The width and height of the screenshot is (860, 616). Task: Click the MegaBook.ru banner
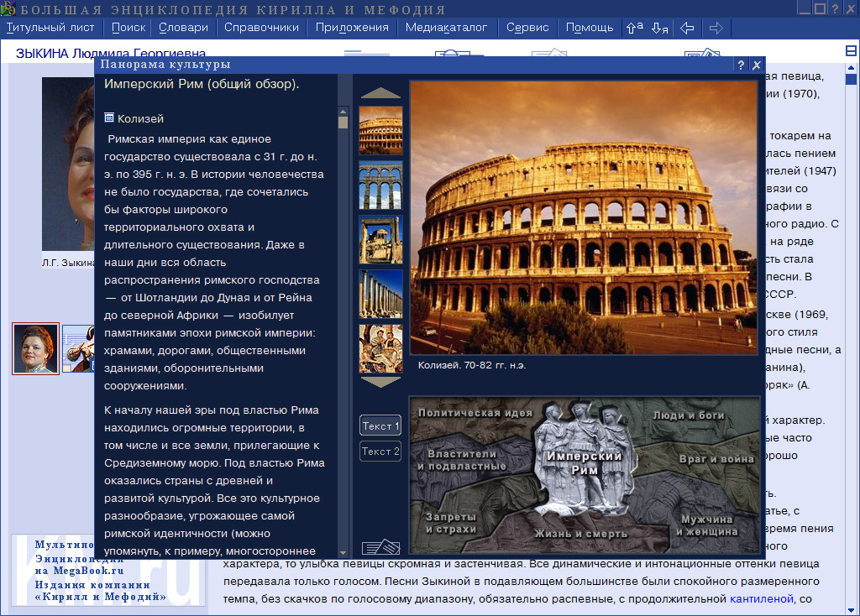pyautogui.click(x=108, y=571)
